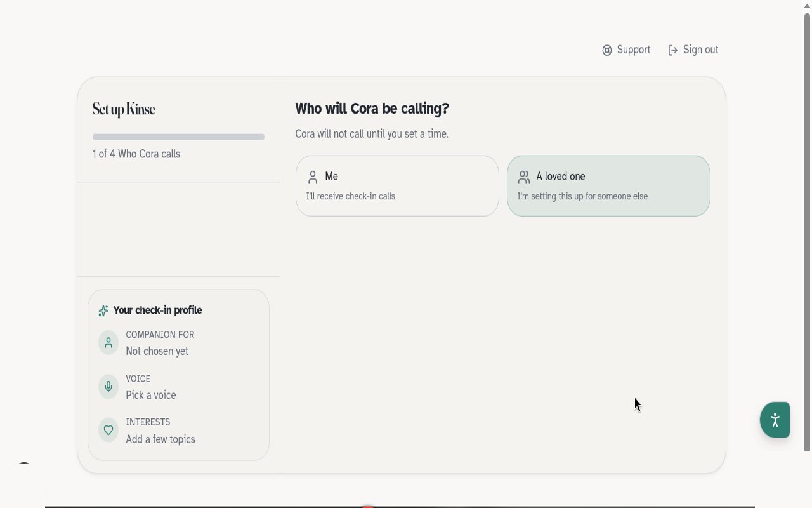812x508 pixels.
Task: Click the "Who will Cora be calling?" heading
Action: tap(372, 109)
